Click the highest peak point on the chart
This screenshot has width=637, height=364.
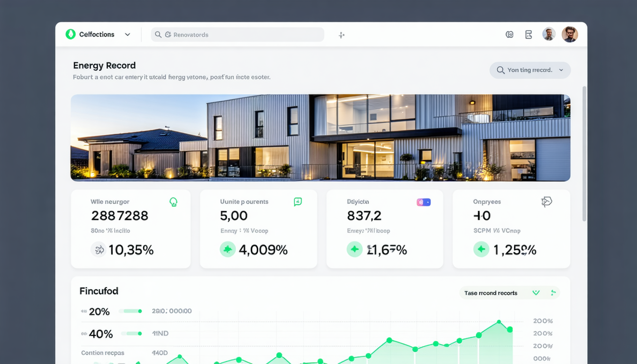pos(499,322)
